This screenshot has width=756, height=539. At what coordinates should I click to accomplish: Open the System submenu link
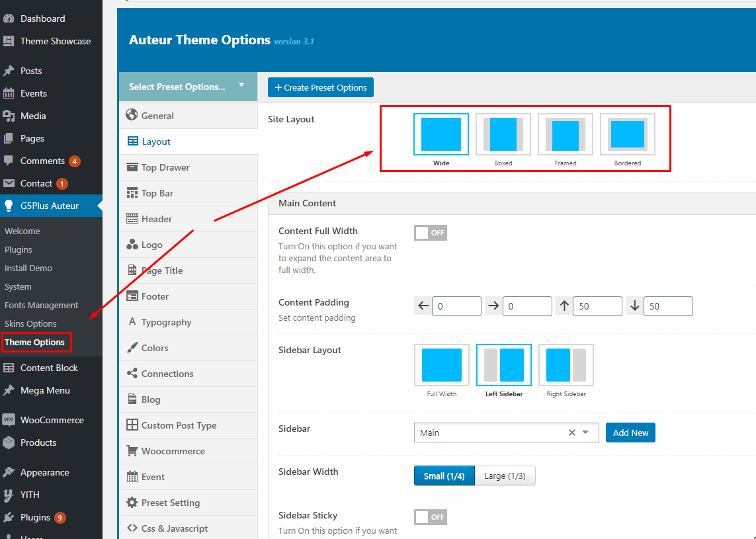18,286
